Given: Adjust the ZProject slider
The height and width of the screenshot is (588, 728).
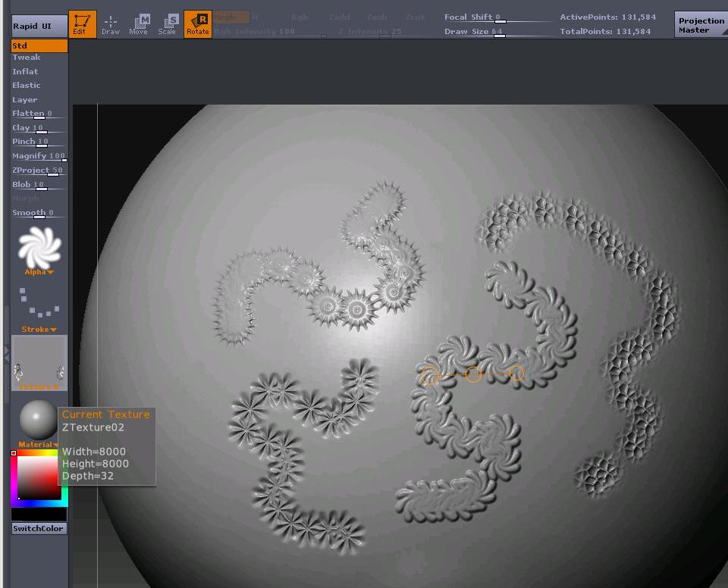Looking at the screenshot, I should 39,170.
